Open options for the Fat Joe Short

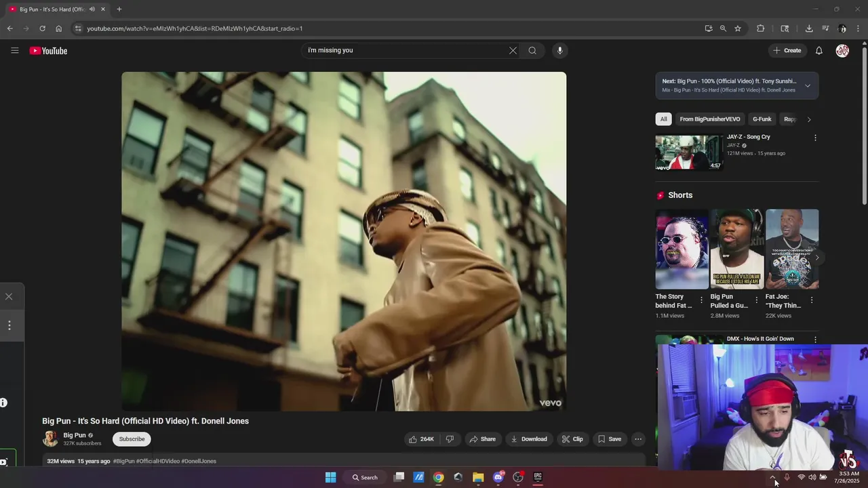(812, 300)
